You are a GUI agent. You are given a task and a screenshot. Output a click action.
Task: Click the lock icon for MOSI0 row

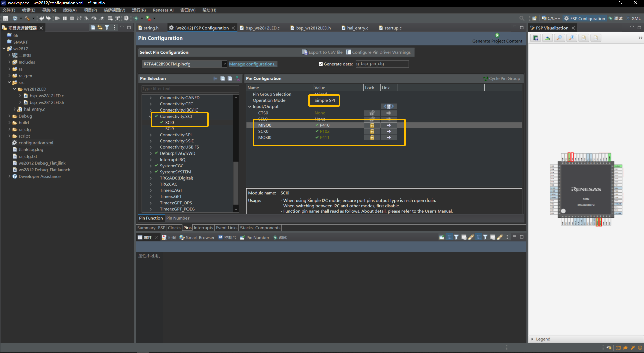[x=372, y=137]
